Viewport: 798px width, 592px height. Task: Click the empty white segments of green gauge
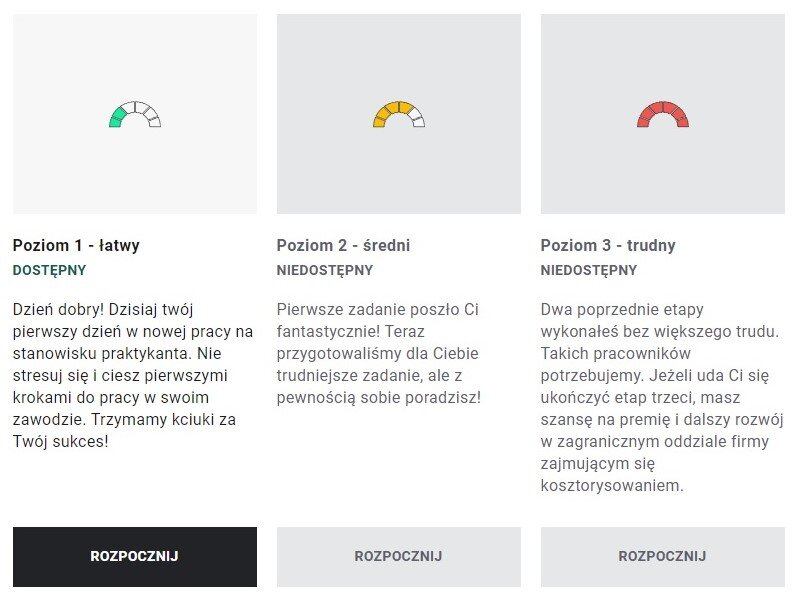tap(145, 112)
